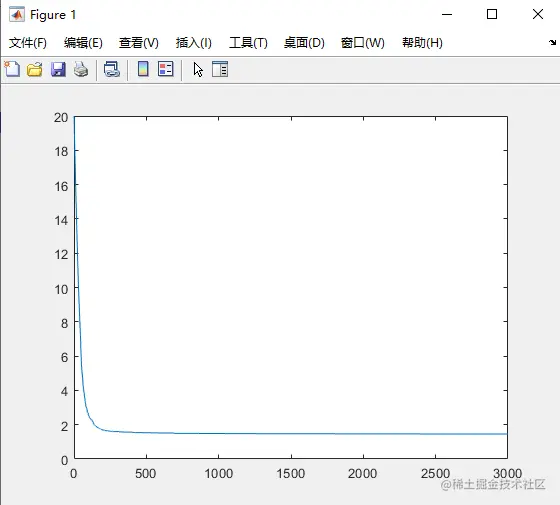The height and width of the screenshot is (505, 560).
Task: Click the MATLAB logo in title bar
Action: coord(17,15)
